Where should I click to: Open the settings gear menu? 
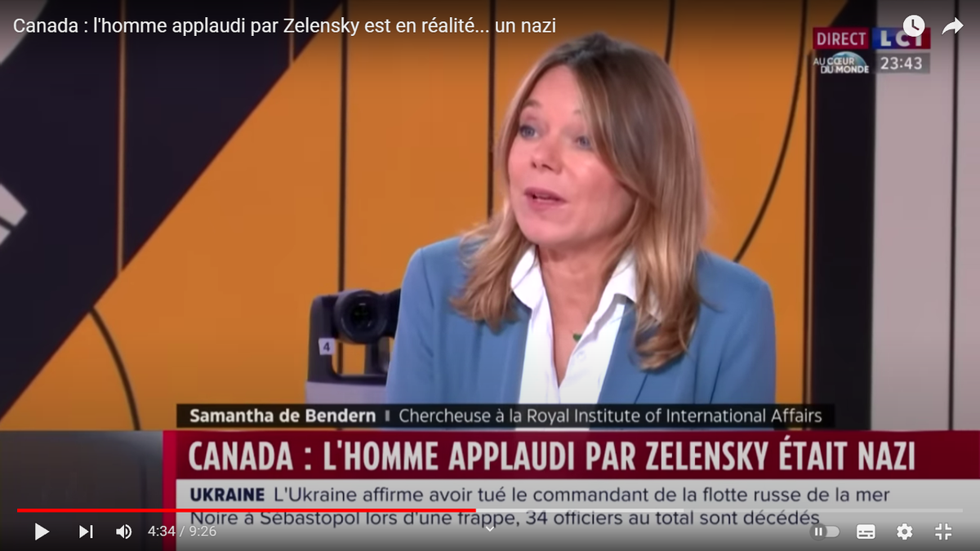tap(904, 531)
